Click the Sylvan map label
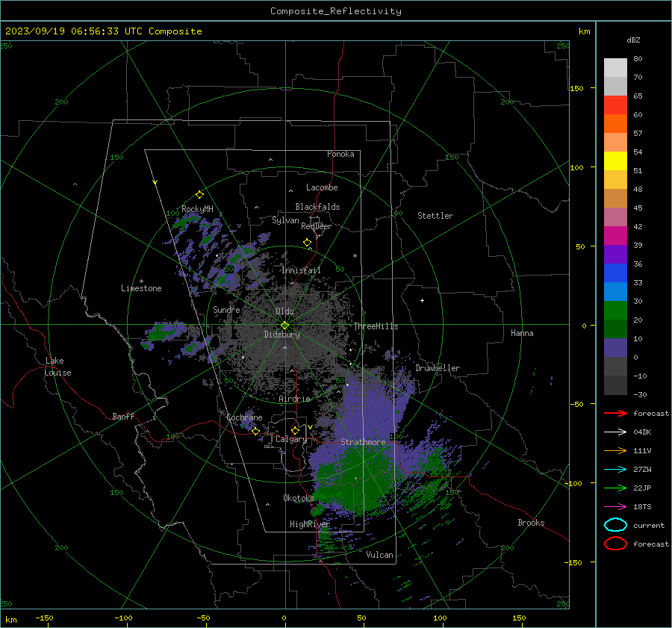Image resolution: width=672 pixels, height=628 pixels. [x=285, y=221]
